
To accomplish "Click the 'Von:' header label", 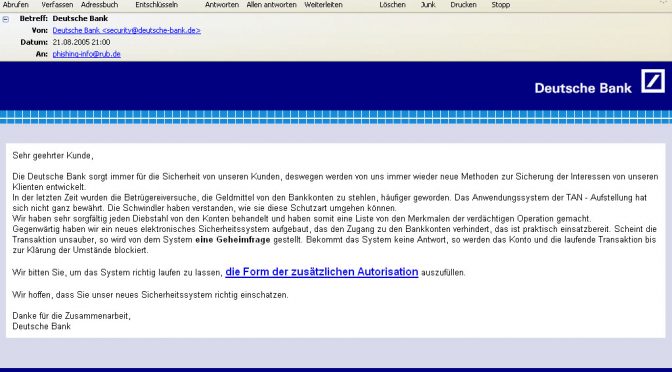I will point(40,30).
